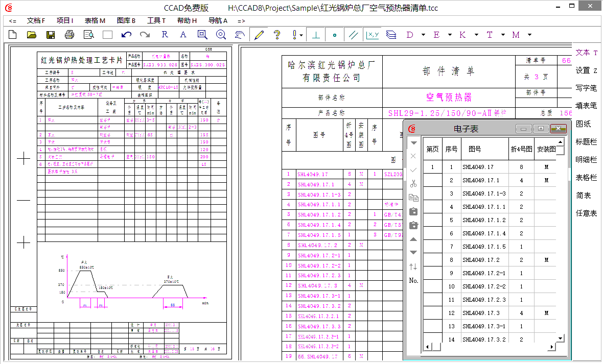The height and width of the screenshot is (364, 603).
Task: Click the 电子表 vertical scrollbar down arrow
Action: tap(560, 338)
